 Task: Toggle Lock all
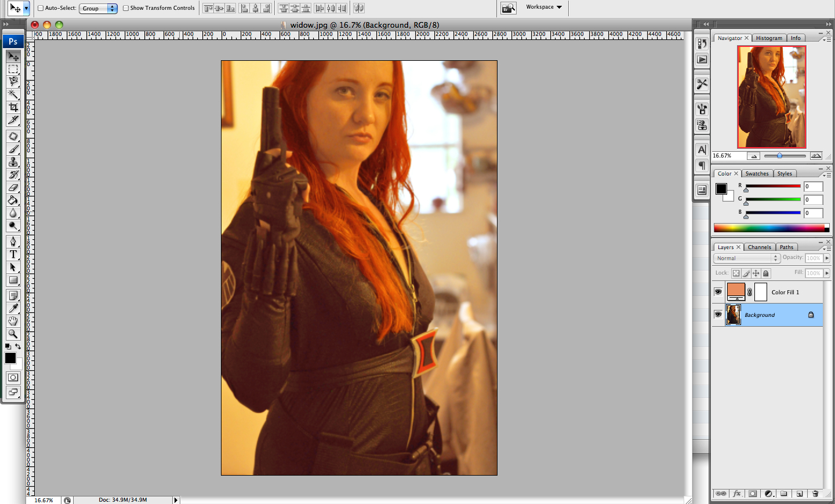[766, 273]
